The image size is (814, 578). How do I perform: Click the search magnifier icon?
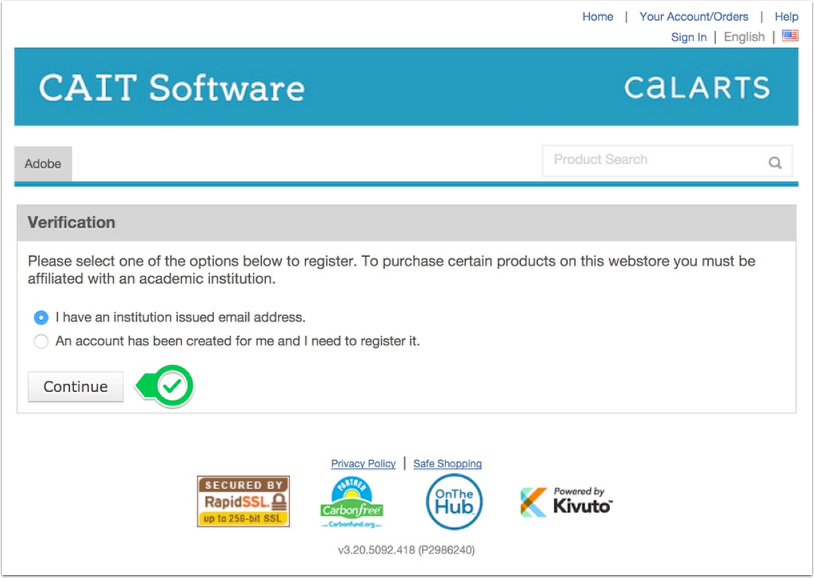[775, 163]
